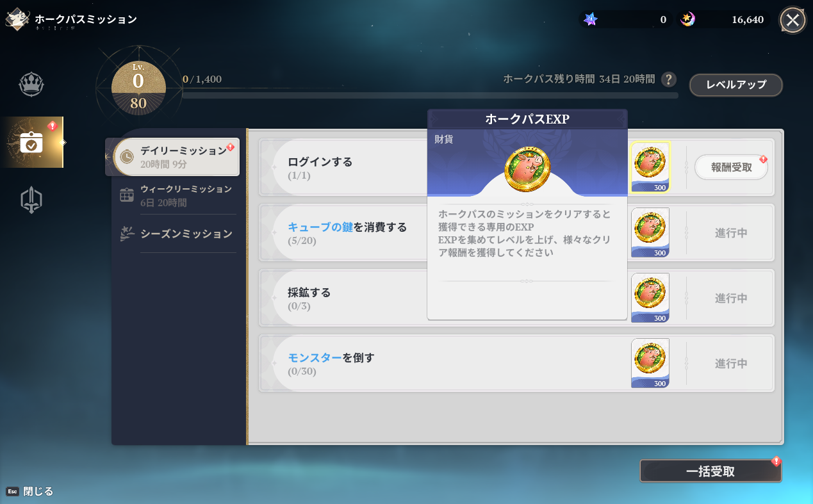Click the large pig coin in tooltip
This screenshot has height=504, width=813.
pos(527,170)
